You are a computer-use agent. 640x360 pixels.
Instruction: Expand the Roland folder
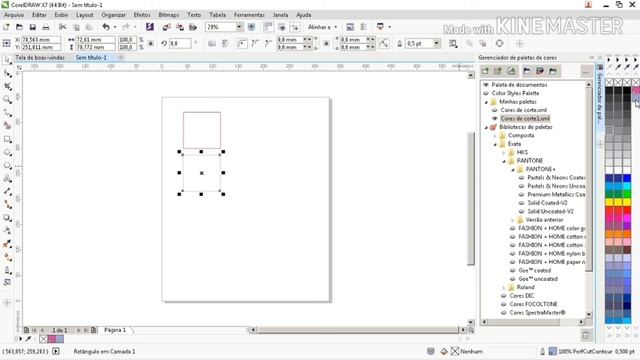504,287
